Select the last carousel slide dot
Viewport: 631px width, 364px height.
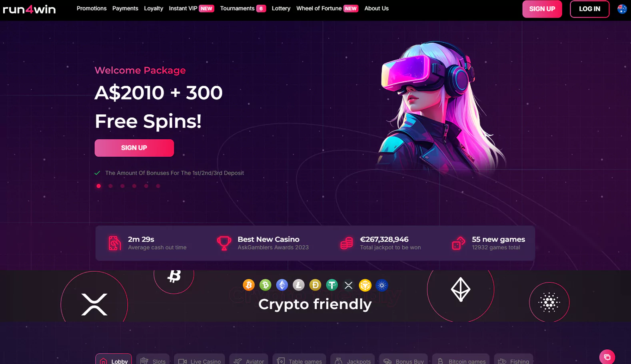(x=158, y=186)
